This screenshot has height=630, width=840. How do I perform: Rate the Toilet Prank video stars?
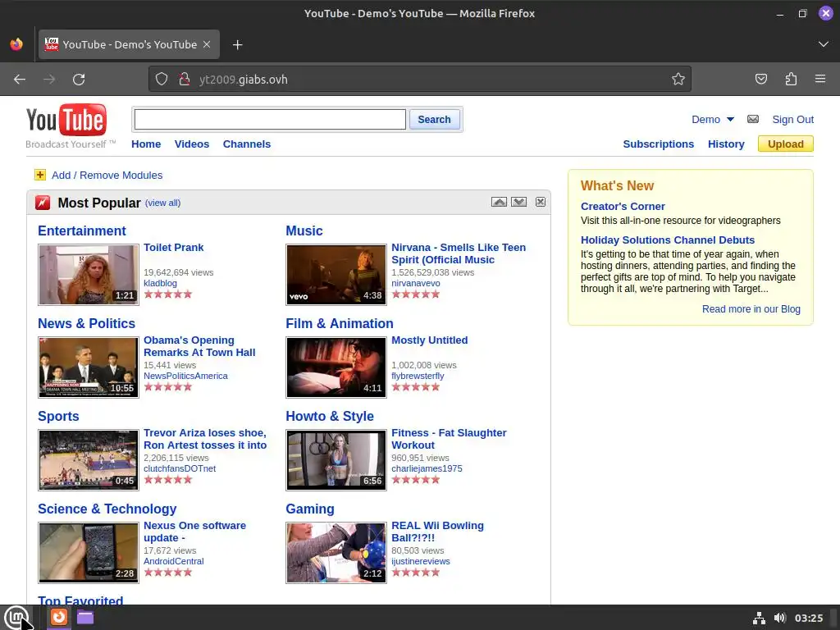pos(167,294)
